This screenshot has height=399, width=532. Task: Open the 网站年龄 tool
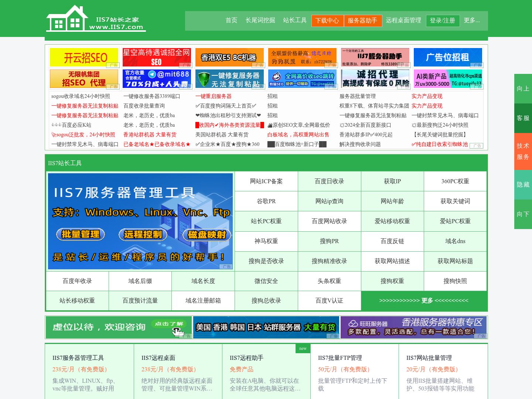[x=392, y=201]
